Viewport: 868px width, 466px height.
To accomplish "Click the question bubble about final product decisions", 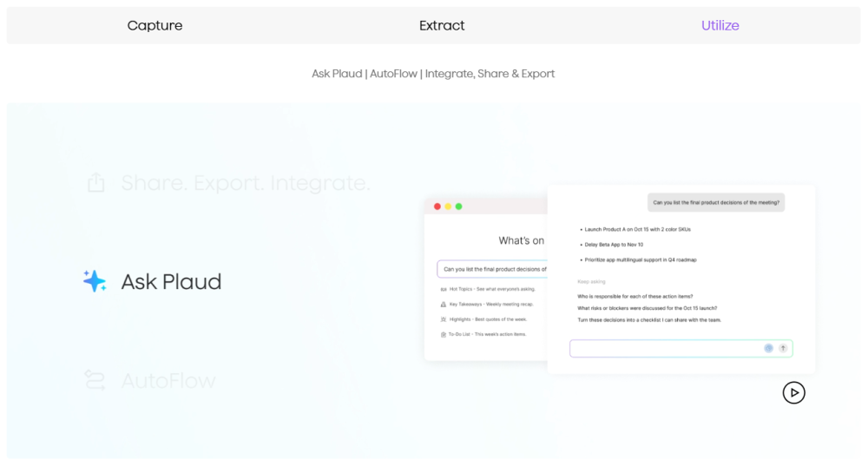I will click(x=716, y=202).
